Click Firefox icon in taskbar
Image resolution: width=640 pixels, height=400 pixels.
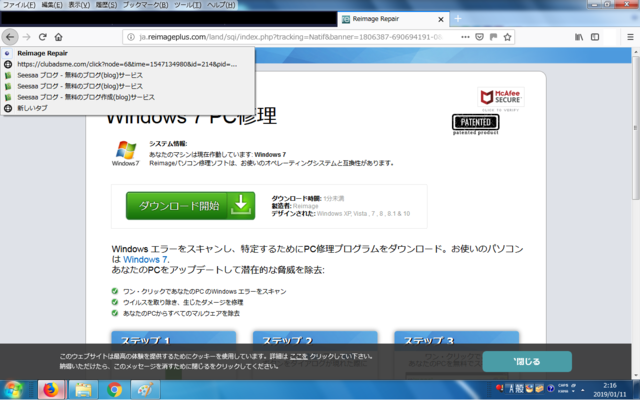pos(51,390)
